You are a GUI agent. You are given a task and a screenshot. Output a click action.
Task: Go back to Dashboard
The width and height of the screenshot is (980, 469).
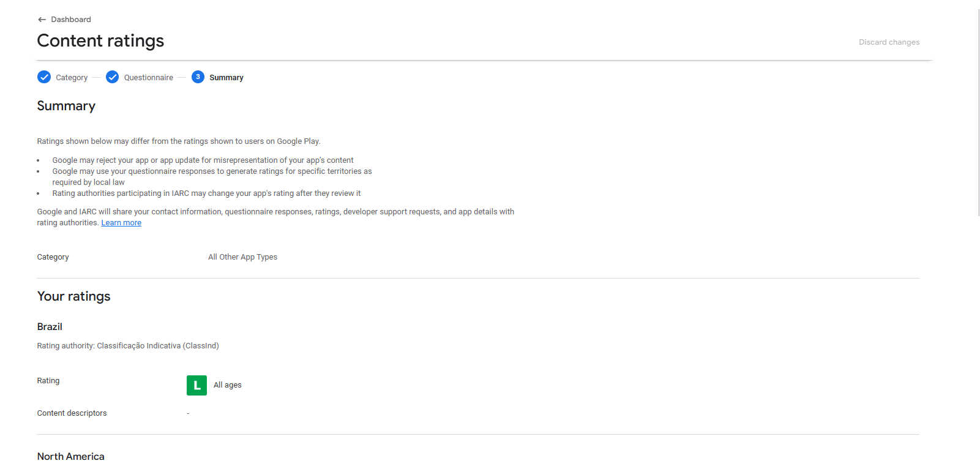[71, 20]
